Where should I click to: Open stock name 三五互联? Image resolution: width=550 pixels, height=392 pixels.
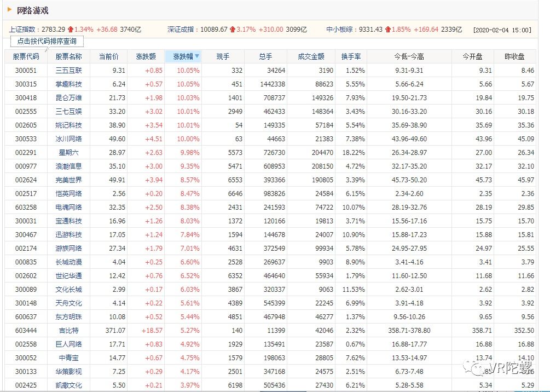pos(69,70)
